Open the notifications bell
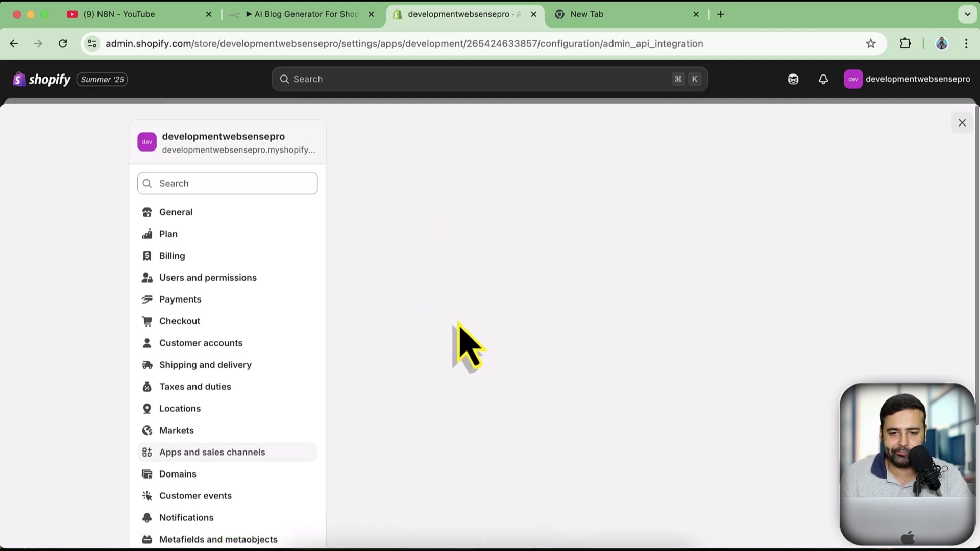The width and height of the screenshot is (980, 551). (823, 79)
